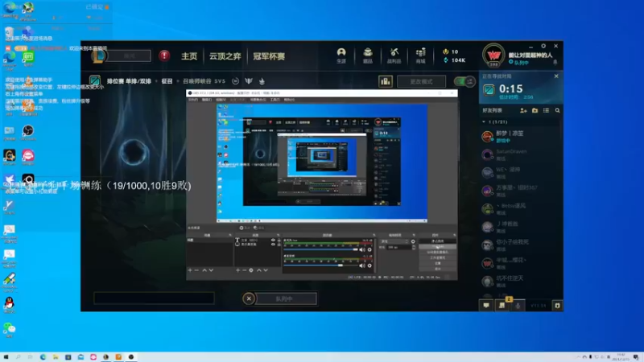Toggle visibility eye of text source in OBS
Viewport: 644px width, 362px height.
(273, 240)
